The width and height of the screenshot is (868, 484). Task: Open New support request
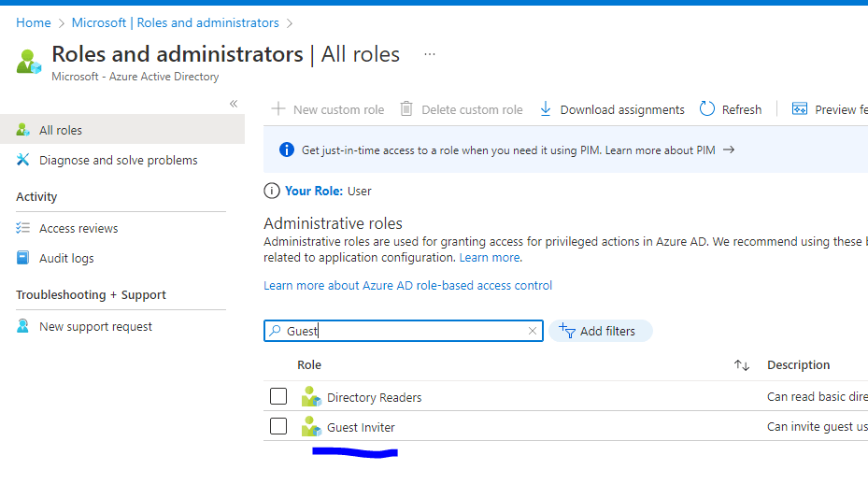(x=95, y=327)
